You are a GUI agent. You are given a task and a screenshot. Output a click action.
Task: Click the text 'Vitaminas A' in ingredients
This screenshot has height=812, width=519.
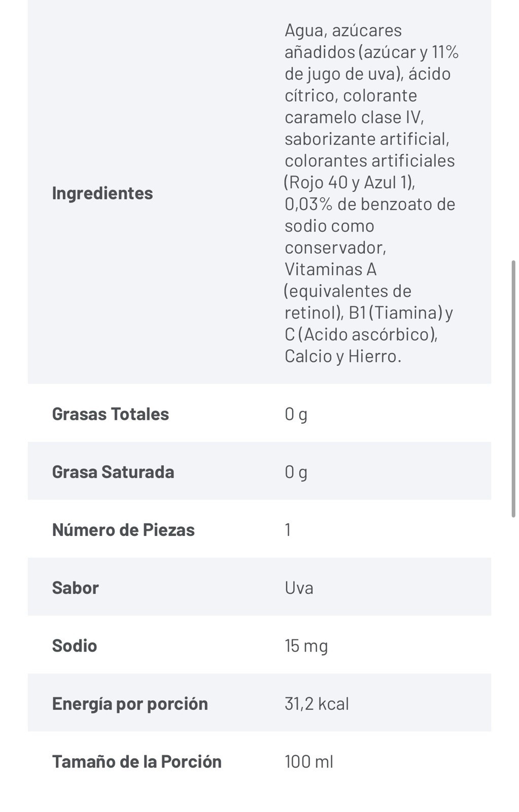coord(330,269)
